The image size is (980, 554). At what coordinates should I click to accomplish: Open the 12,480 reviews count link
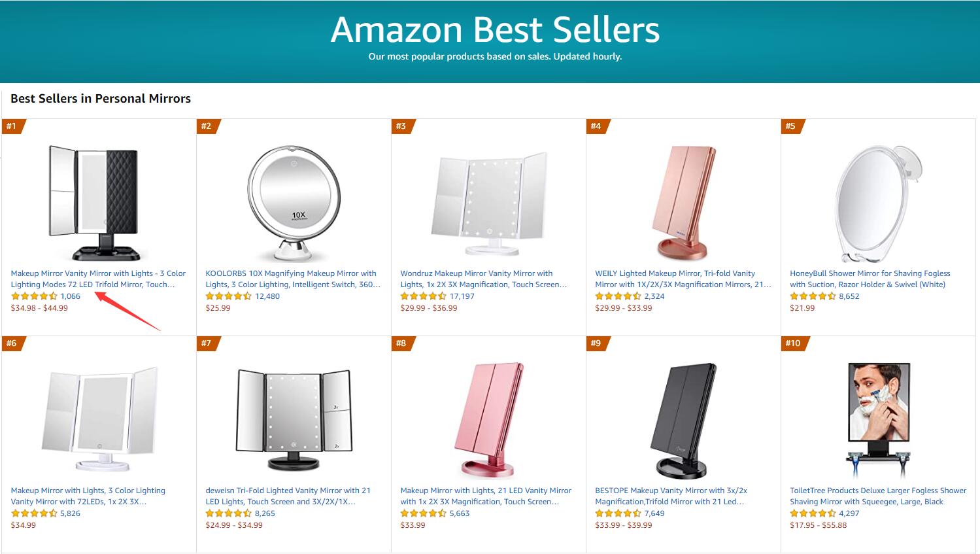coord(267,296)
